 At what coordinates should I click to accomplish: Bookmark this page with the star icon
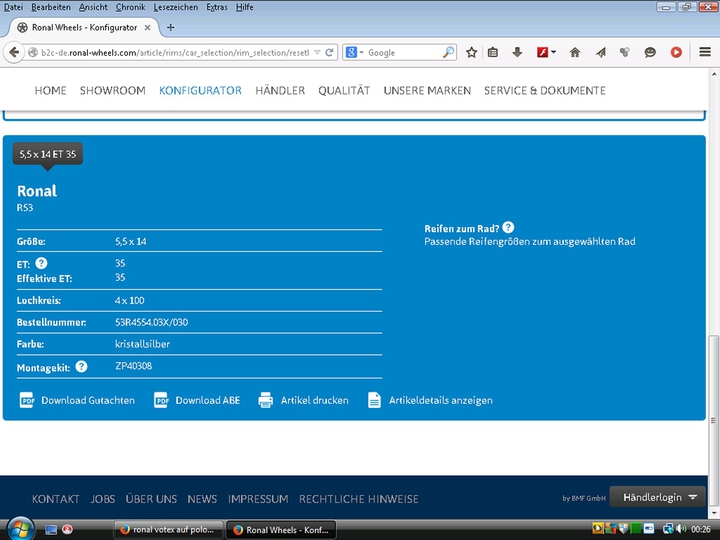click(x=471, y=52)
